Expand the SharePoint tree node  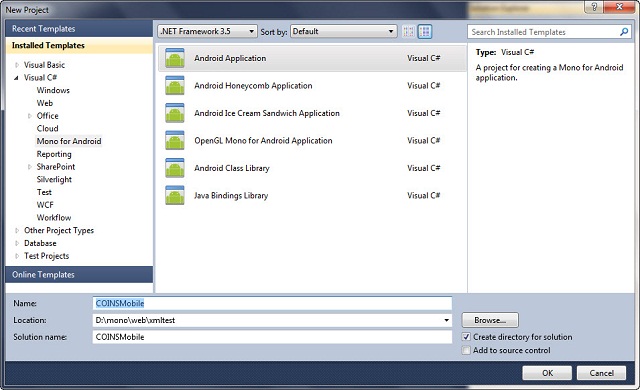[x=29, y=166]
